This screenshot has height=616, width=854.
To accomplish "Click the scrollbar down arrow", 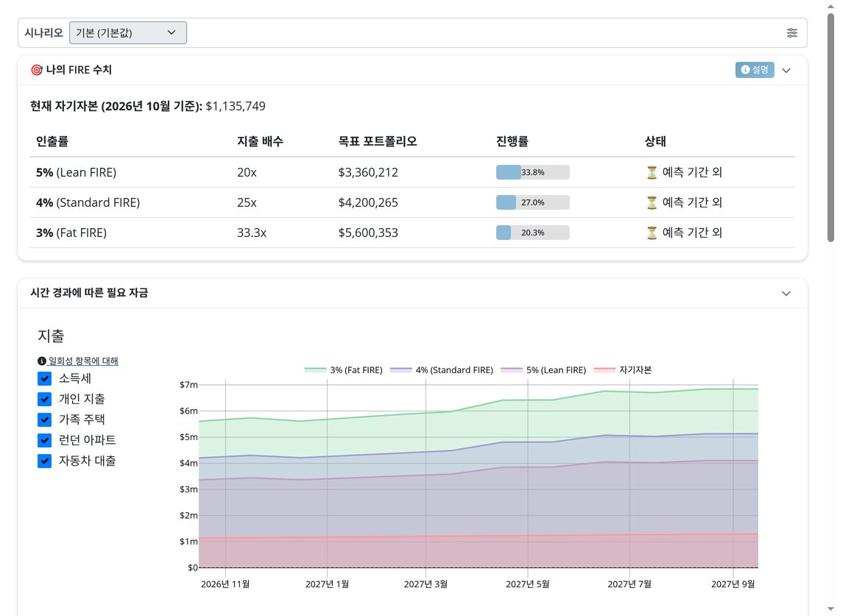I will pyautogui.click(x=830, y=609).
